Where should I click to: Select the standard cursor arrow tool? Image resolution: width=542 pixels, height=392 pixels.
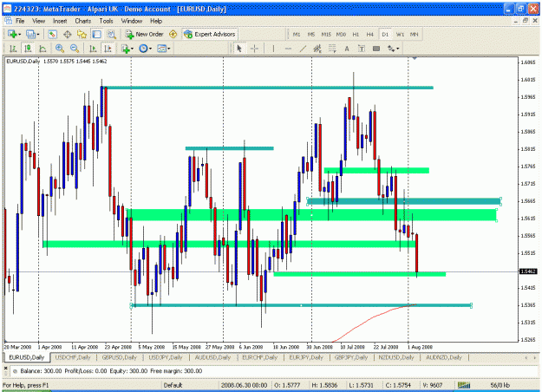239,49
